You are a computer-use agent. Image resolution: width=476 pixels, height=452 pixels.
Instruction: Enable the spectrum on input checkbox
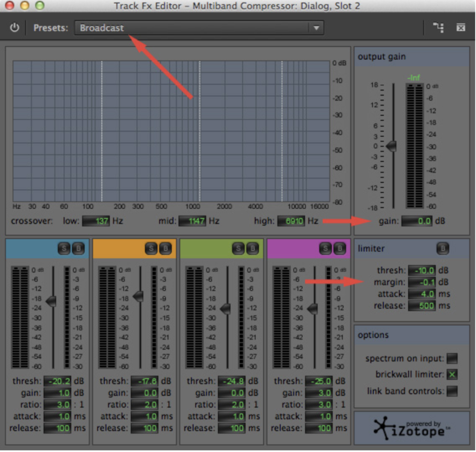452,359
